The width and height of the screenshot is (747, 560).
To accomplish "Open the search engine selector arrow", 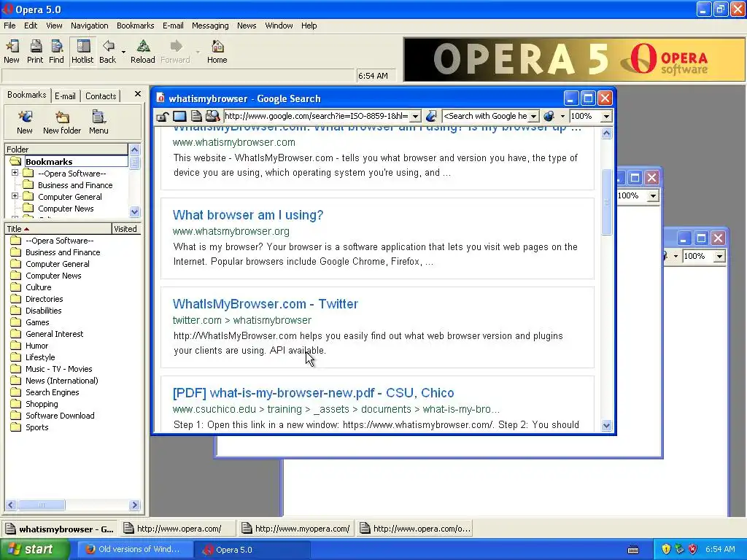I will (562, 116).
